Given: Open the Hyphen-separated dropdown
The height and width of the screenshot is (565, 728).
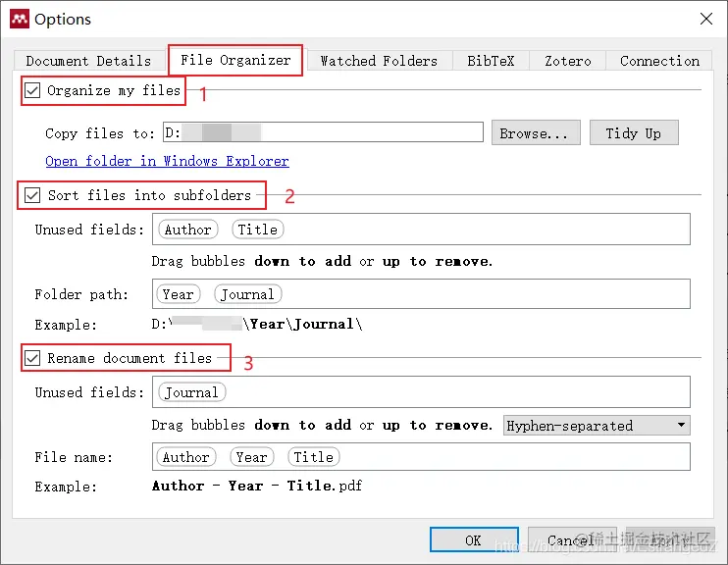Looking at the screenshot, I should click(597, 426).
